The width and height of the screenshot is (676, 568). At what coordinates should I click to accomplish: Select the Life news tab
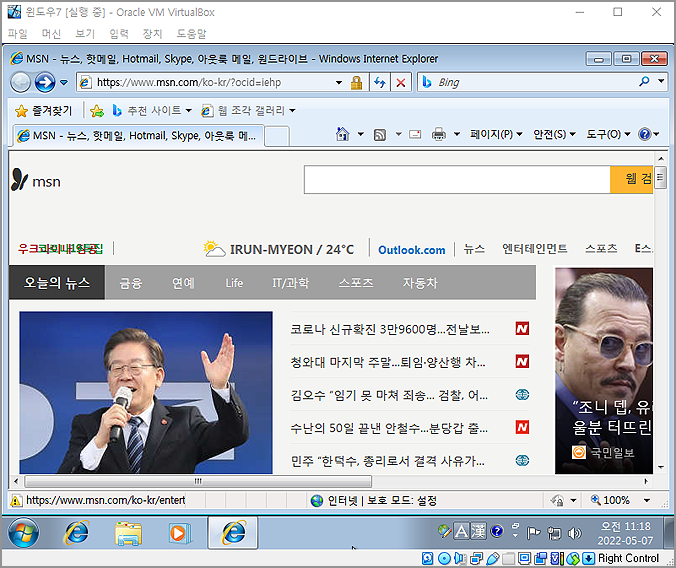click(x=234, y=283)
